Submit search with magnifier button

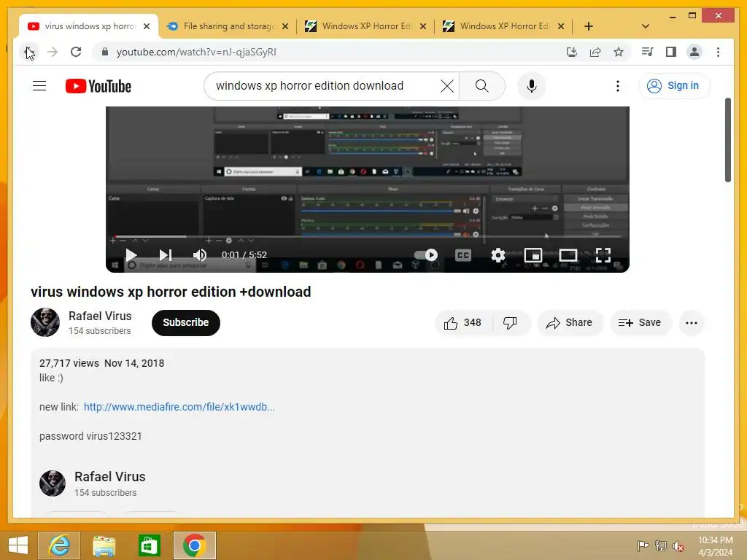(481, 86)
